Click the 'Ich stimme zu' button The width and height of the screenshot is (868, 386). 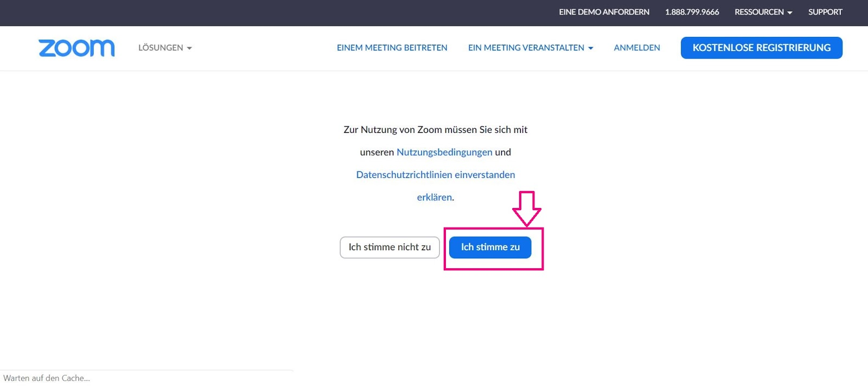coord(490,247)
